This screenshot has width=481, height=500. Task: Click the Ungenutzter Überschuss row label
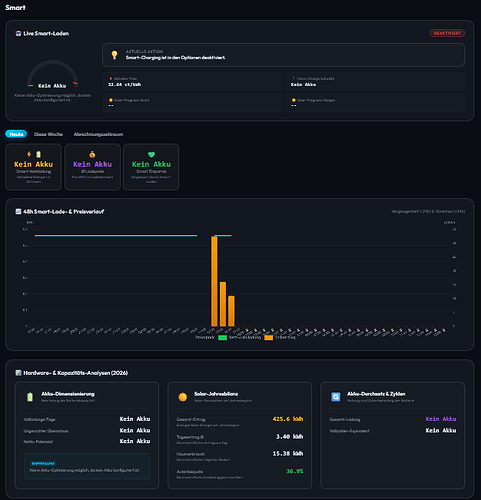pyautogui.click(x=46, y=431)
